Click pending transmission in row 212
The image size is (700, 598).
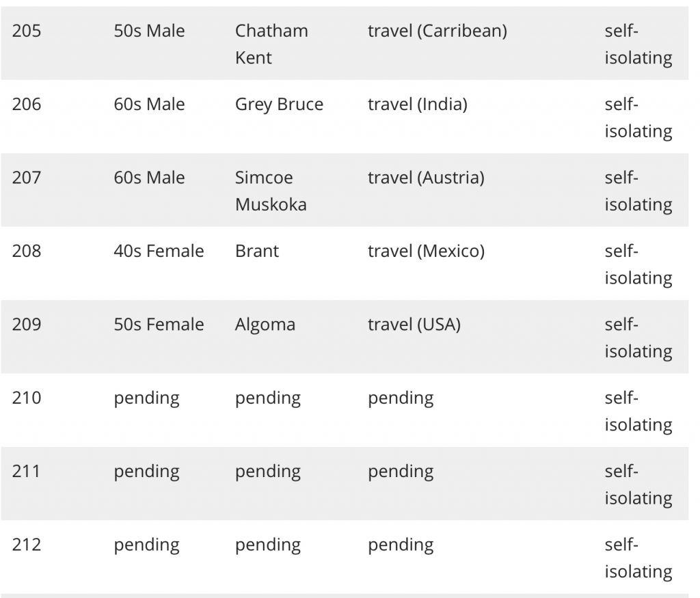pyautogui.click(x=401, y=545)
